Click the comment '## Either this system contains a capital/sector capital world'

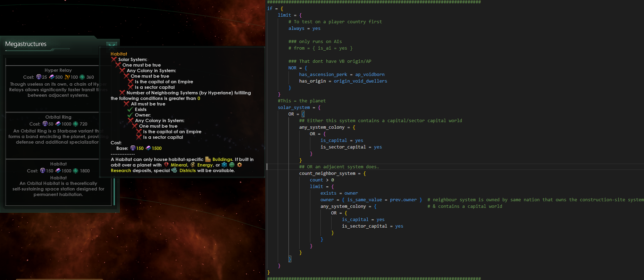[x=380, y=120]
